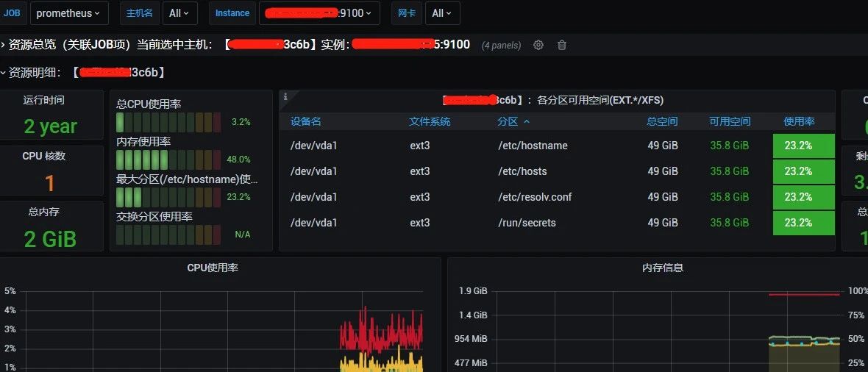Click the (4 panels) label

click(x=502, y=46)
